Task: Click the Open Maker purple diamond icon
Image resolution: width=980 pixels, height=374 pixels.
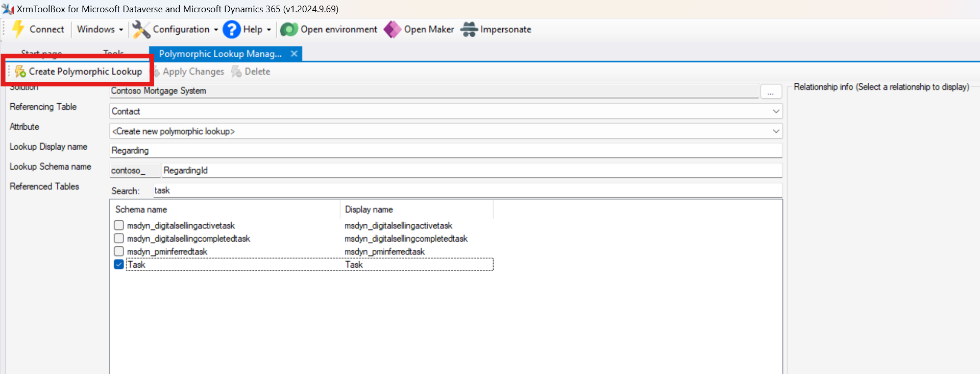Action: (392, 30)
